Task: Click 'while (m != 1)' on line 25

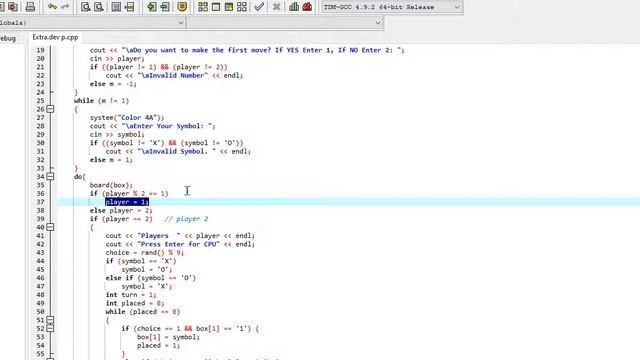Action: click(x=101, y=101)
